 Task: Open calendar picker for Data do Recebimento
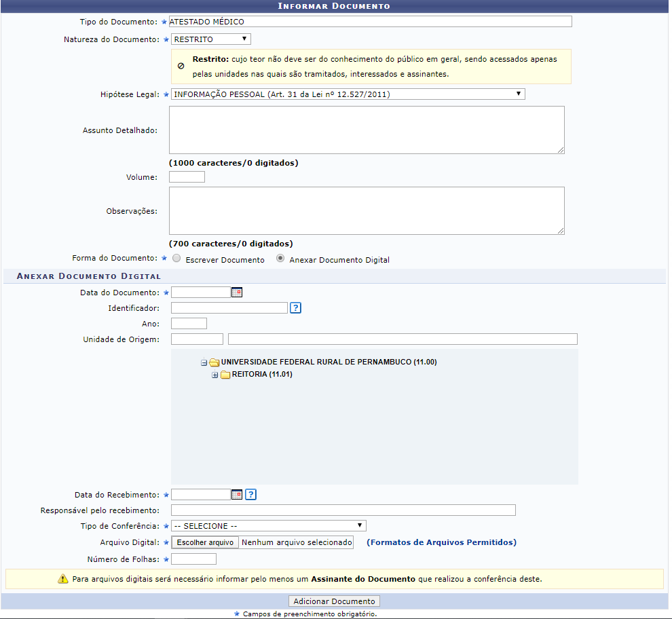pyautogui.click(x=236, y=495)
